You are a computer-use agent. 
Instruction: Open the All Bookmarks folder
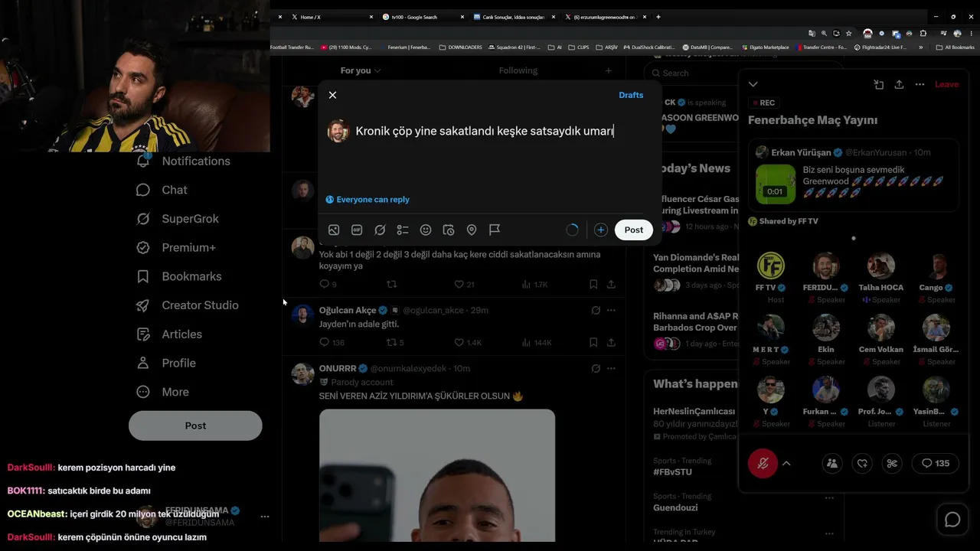[x=955, y=47]
